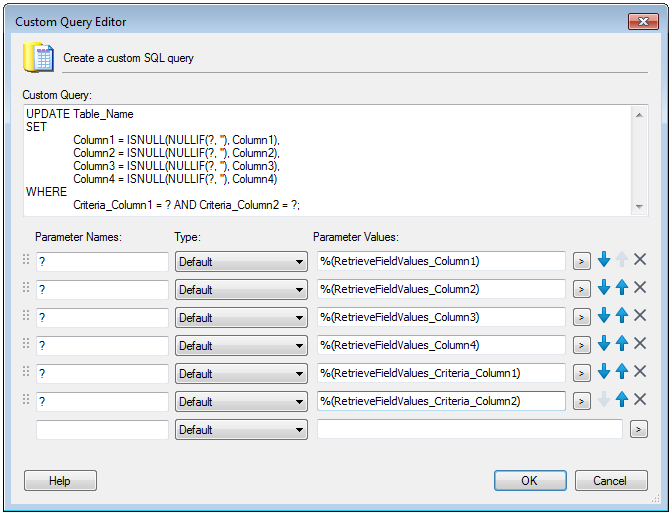This screenshot has width=672, height=515.
Task: Expand Type dropdown for Column3 parameter
Action: [241, 318]
